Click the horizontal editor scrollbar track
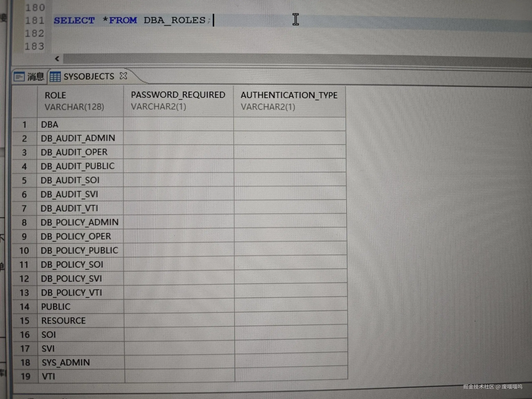 pos(289,59)
